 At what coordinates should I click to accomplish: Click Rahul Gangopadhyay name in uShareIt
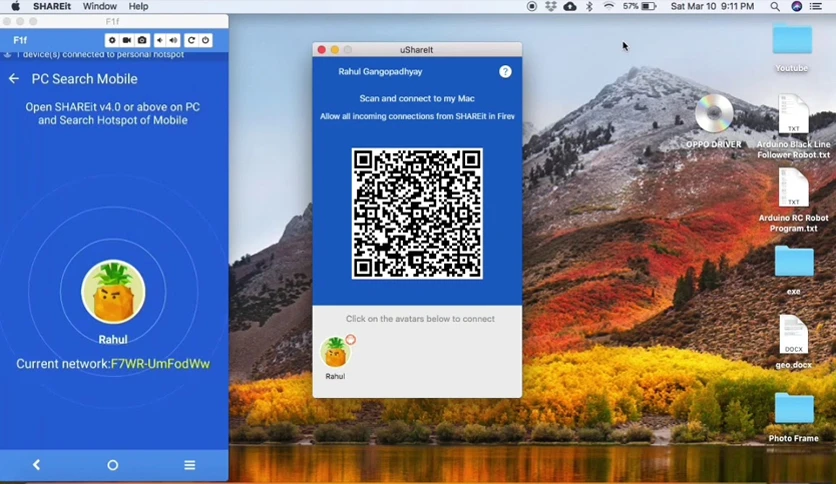380,71
